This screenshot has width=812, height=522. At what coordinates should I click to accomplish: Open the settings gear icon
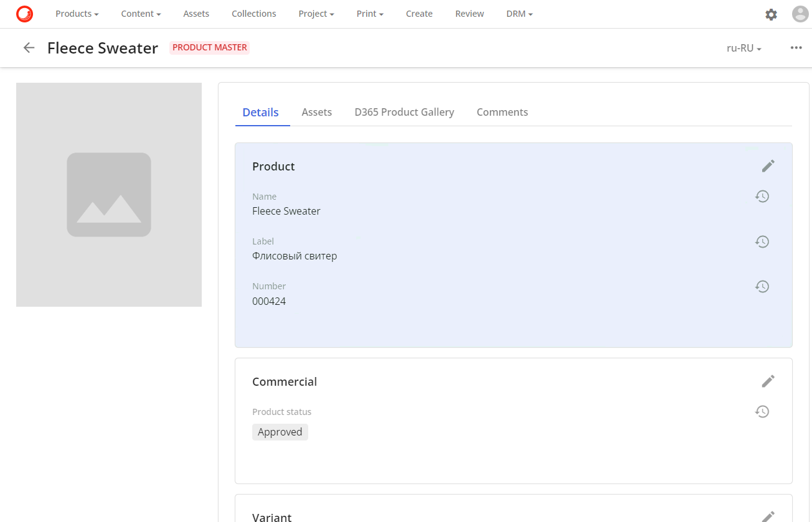(771, 14)
